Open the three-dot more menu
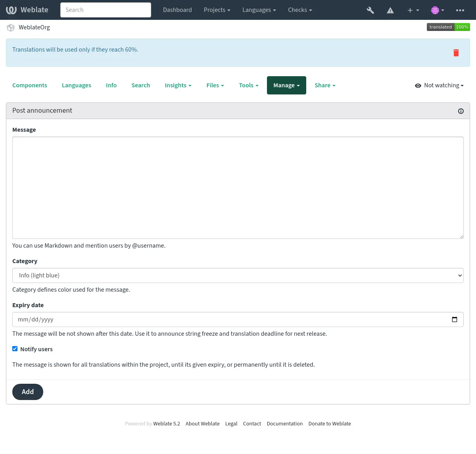The width and height of the screenshot is (476, 454). click(460, 10)
